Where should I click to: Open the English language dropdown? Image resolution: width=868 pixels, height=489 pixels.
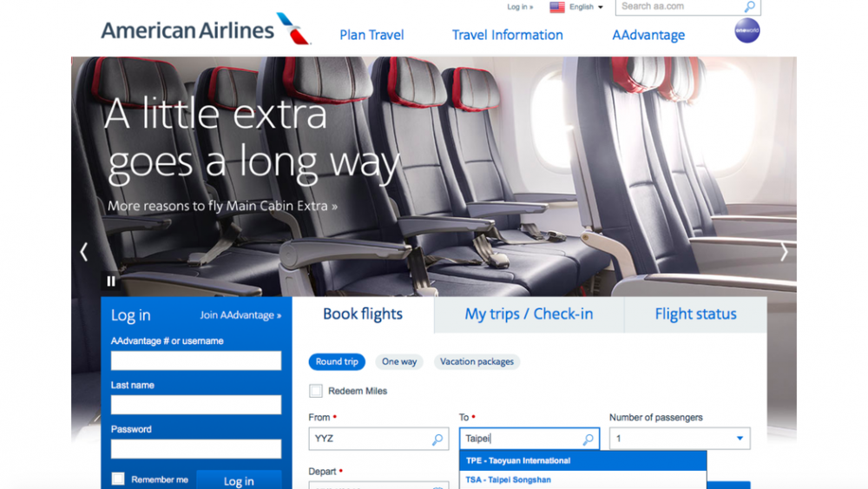(x=586, y=7)
